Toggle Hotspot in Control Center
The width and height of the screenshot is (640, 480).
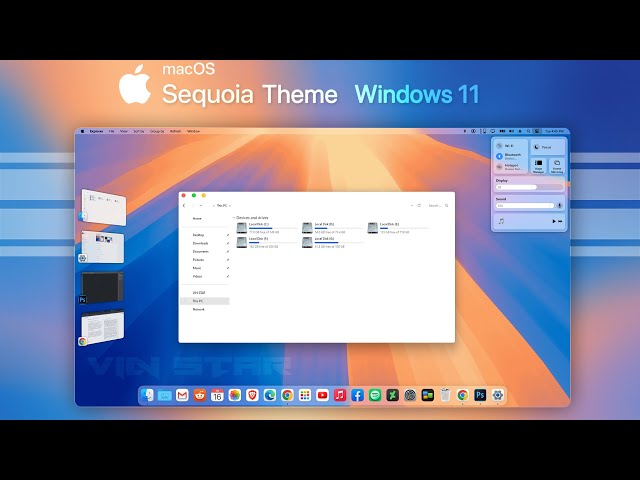[x=499, y=167]
